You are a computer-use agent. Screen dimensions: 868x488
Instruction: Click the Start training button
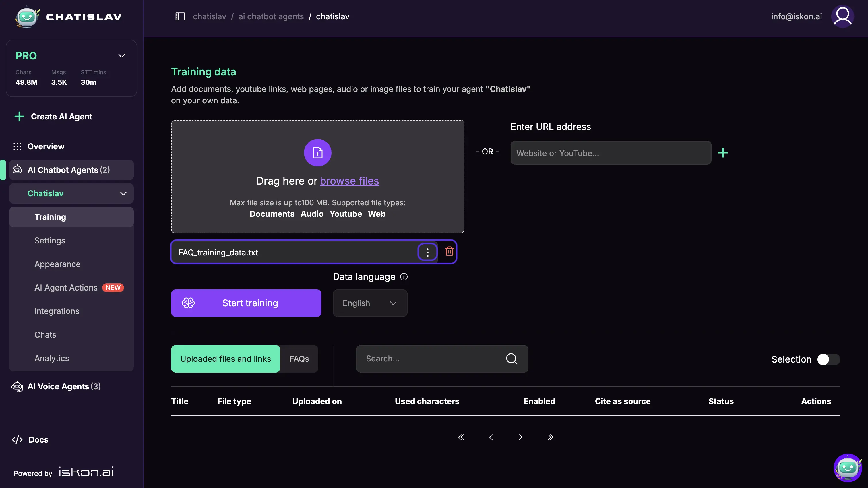pos(246,303)
